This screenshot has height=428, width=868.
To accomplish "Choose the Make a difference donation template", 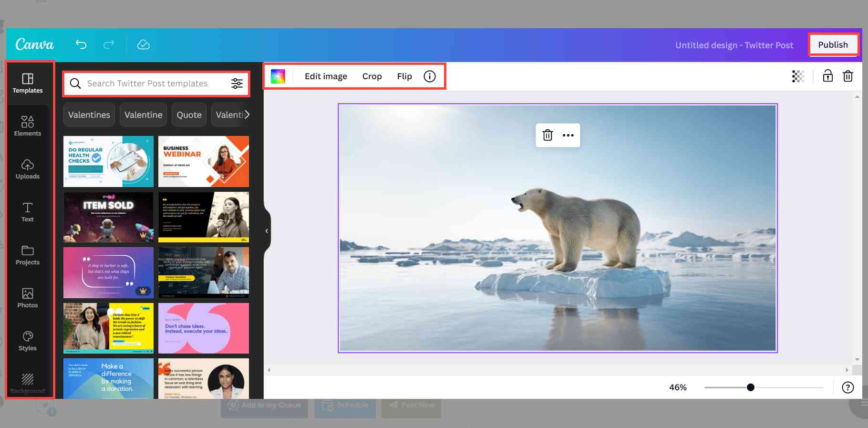I will coord(108,378).
